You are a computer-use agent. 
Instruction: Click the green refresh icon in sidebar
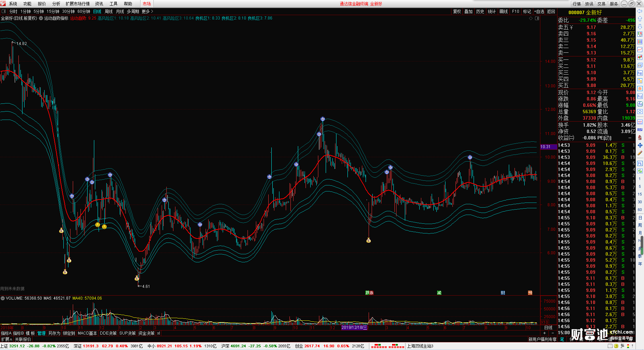(x=640, y=171)
